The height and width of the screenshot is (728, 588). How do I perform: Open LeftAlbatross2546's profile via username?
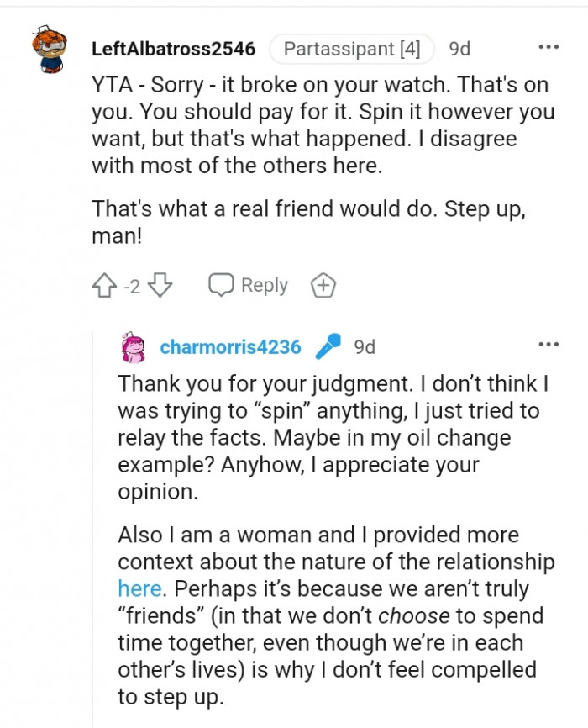(x=172, y=49)
